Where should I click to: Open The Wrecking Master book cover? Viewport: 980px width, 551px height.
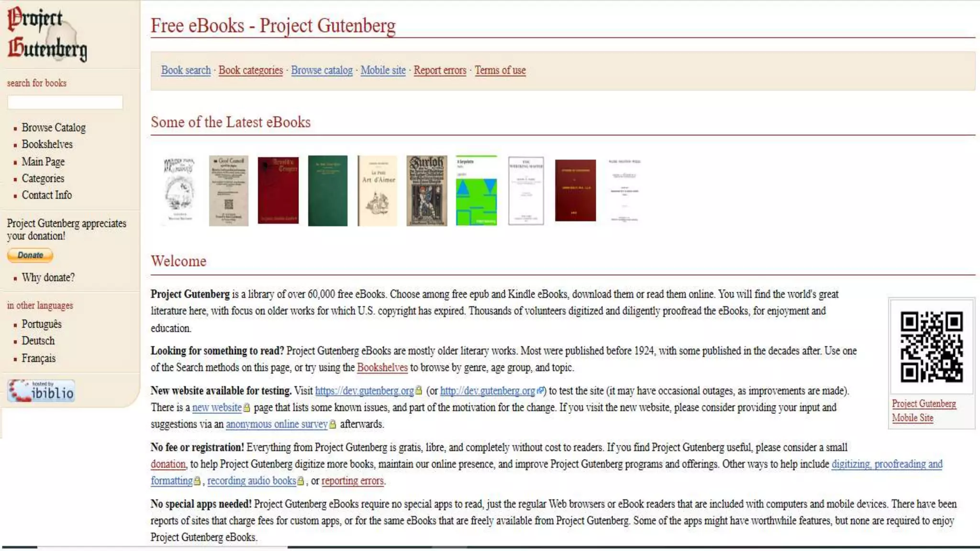526,190
